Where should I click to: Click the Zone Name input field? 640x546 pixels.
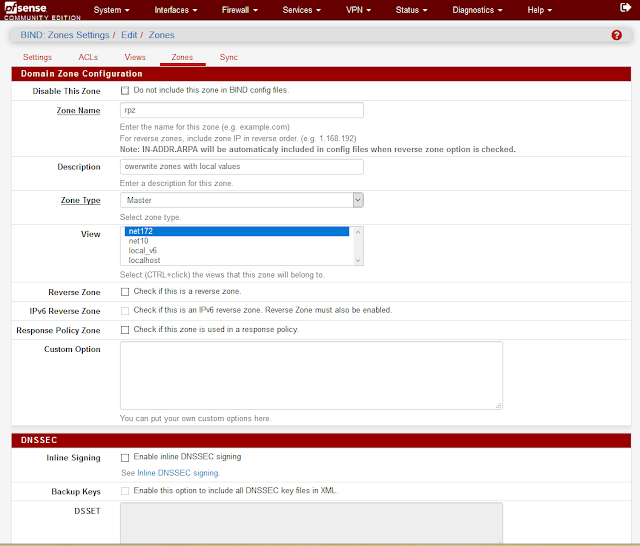(241, 110)
